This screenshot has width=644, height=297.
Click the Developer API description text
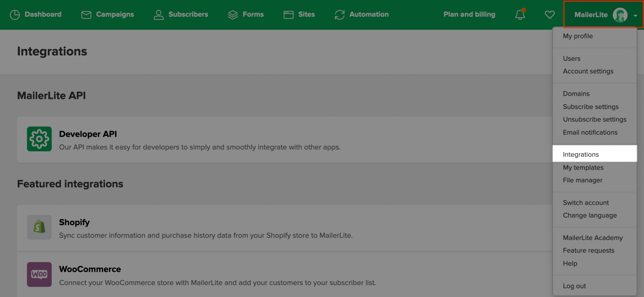[x=200, y=147]
